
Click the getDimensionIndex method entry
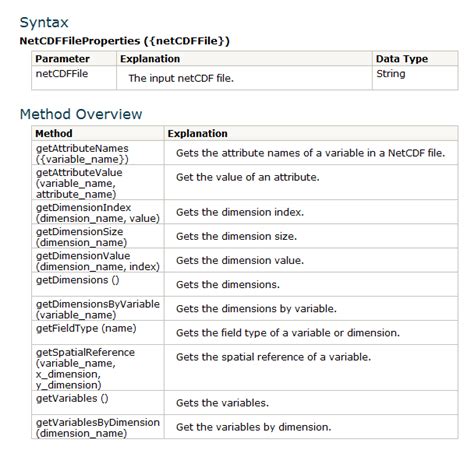coord(98,212)
